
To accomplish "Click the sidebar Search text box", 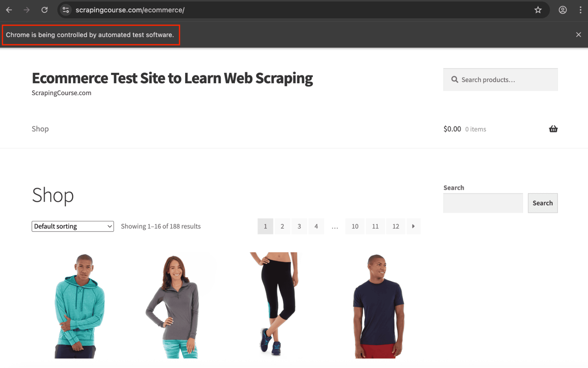I will tap(483, 203).
